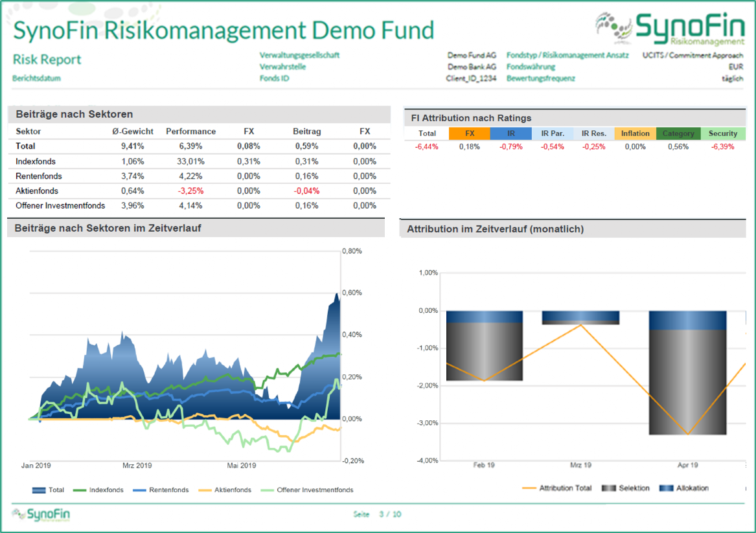Select the 'EUR' fund currency value

point(736,67)
